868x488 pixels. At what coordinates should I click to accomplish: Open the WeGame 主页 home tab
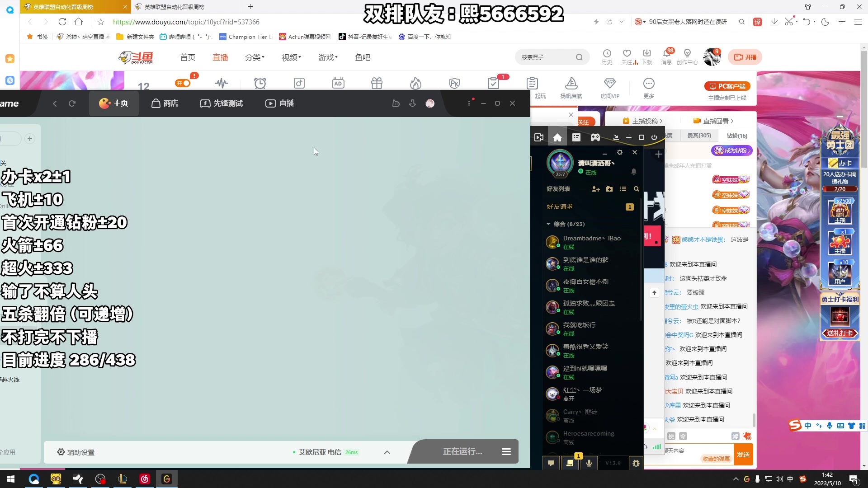[x=113, y=103]
